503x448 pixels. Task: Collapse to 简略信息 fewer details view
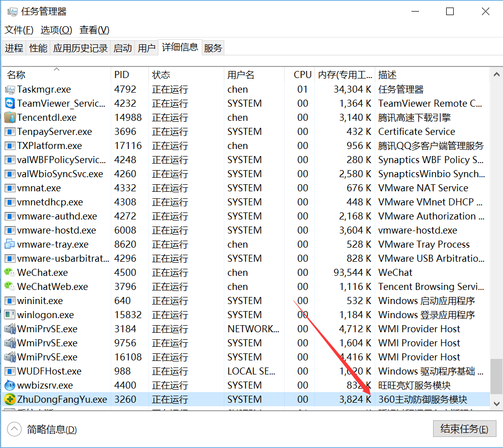(42, 429)
